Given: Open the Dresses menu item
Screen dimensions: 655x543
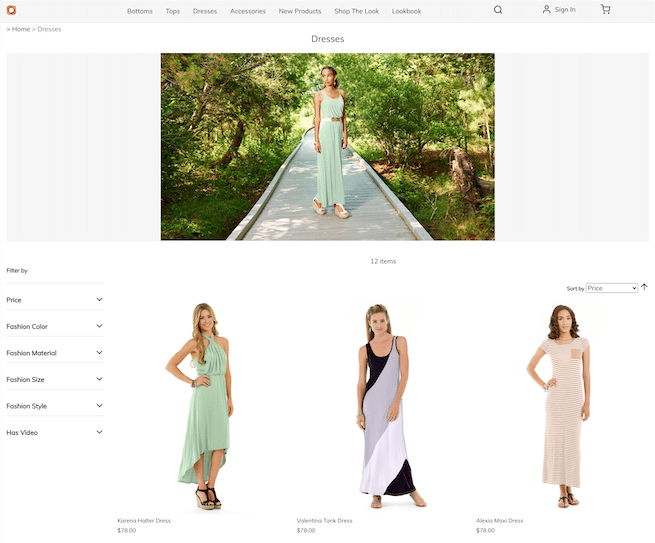Looking at the screenshot, I should click(205, 11).
